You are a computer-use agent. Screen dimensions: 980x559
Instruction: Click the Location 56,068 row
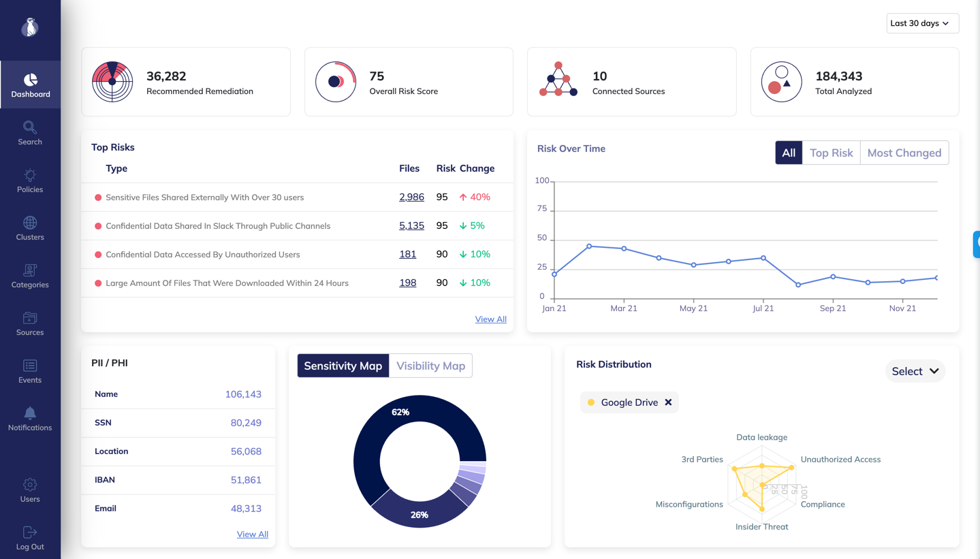click(x=178, y=451)
